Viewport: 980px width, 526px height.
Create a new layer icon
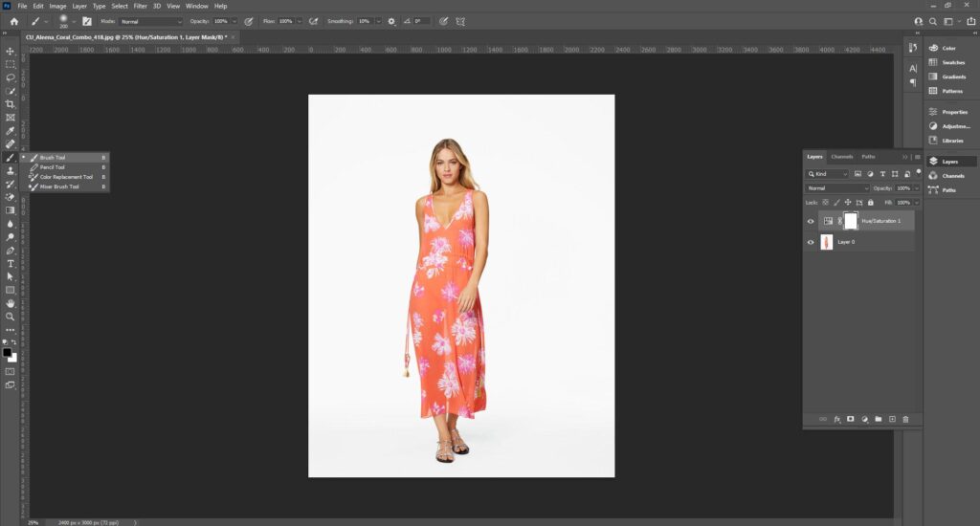click(x=892, y=419)
